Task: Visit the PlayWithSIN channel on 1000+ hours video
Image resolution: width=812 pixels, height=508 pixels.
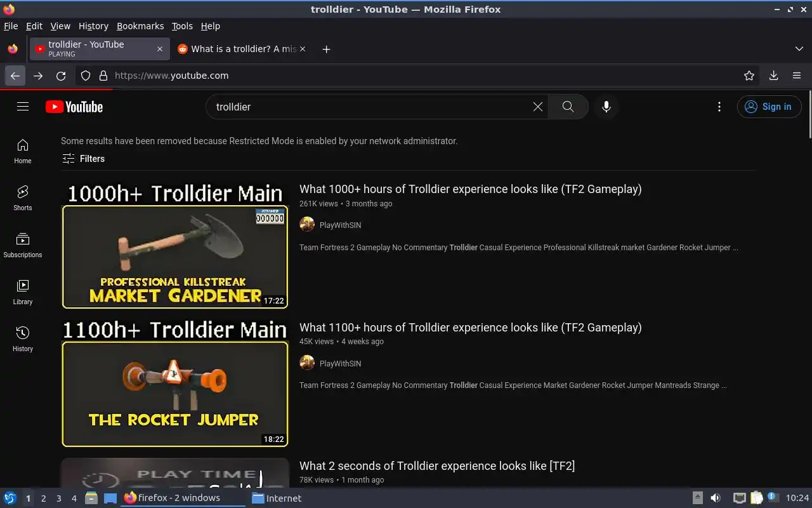Action: tap(341, 225)
